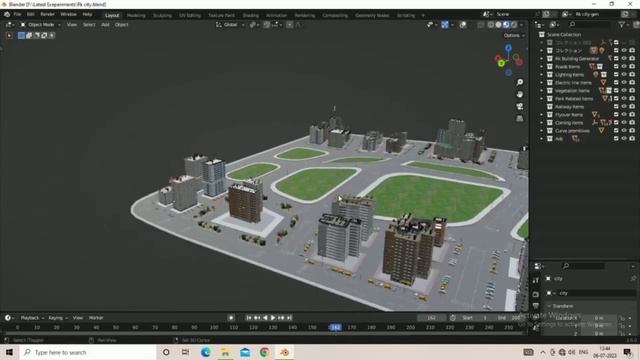
Task: Open the Keying menu in timeline
Action: pyautogui.click(x=58, y=318)
